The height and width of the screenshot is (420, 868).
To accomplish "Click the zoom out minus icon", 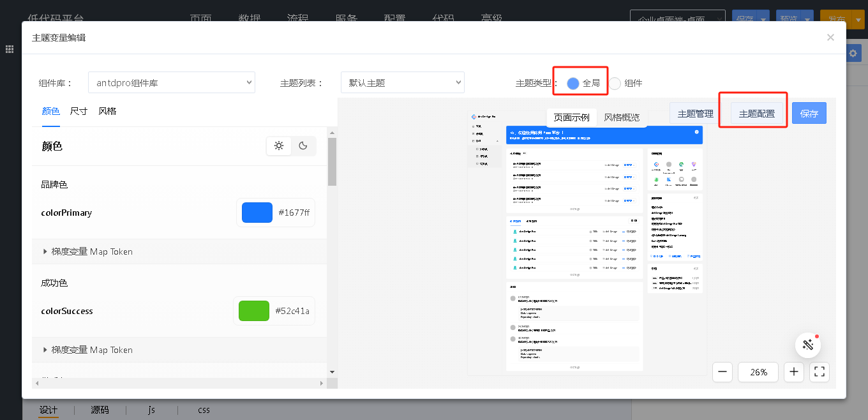I will tap(722, 371).
